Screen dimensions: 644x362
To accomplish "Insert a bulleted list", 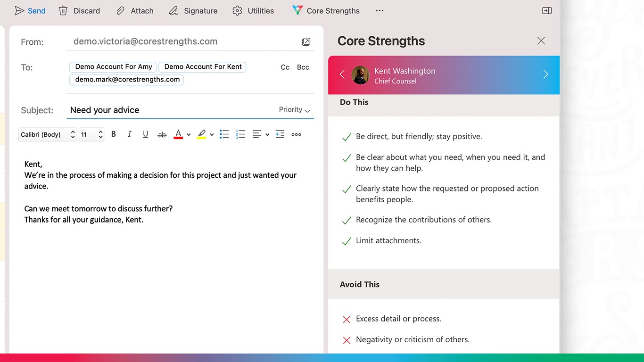I will [x=224, y=134].
